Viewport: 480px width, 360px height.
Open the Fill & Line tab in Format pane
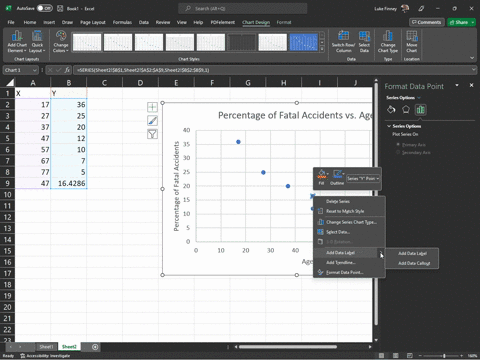point(391,109)
